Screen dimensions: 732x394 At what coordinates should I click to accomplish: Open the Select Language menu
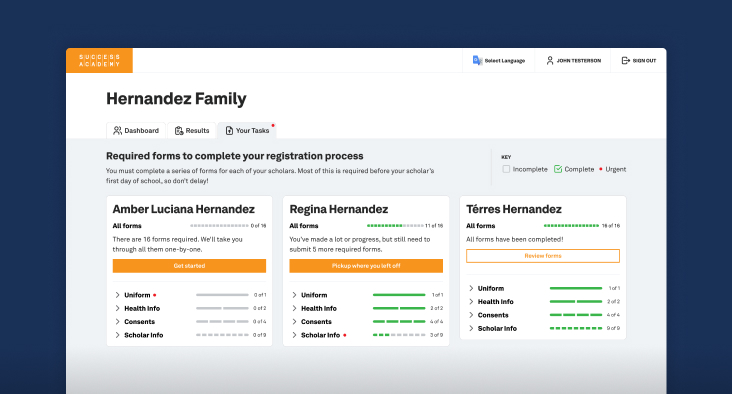(x=499, y=61)
